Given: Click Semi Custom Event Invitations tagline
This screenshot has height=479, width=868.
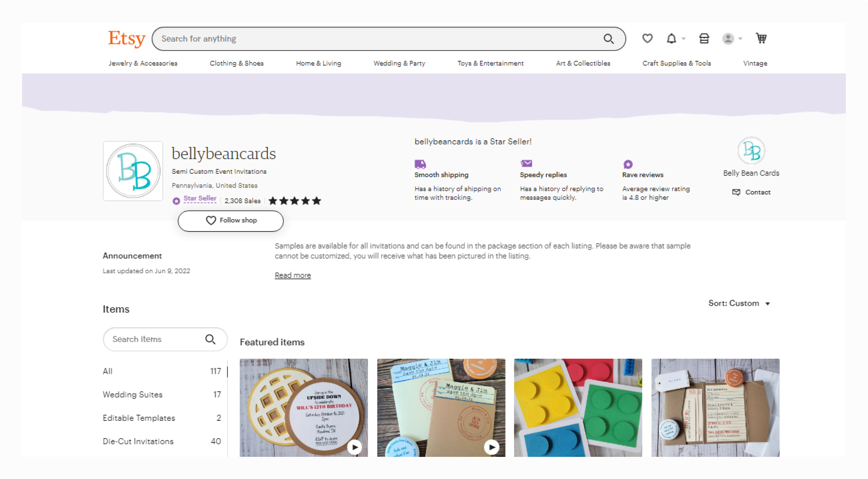Looking at the screenshot, I should [219, 172].
